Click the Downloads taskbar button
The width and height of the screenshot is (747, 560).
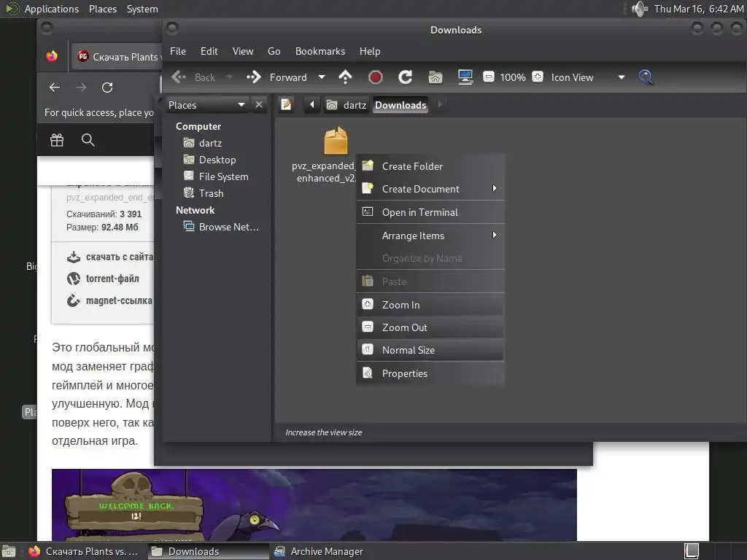coord(207,551)
